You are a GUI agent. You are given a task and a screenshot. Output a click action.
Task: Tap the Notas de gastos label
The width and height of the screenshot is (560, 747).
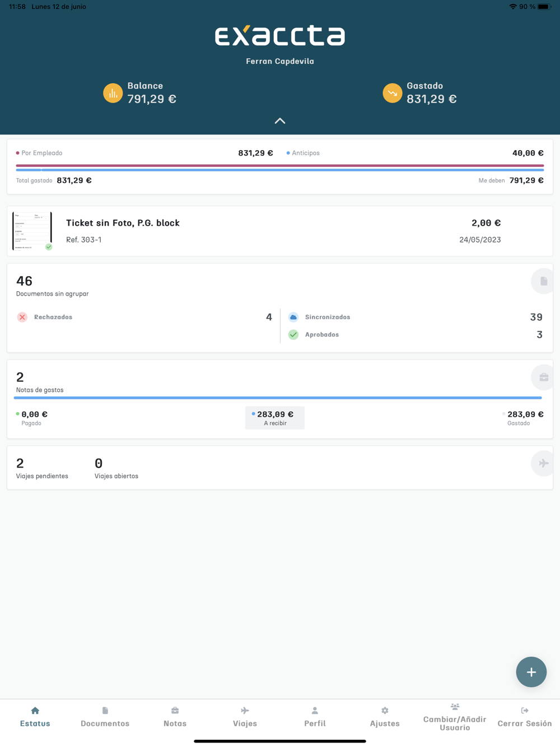coord(40,390)
